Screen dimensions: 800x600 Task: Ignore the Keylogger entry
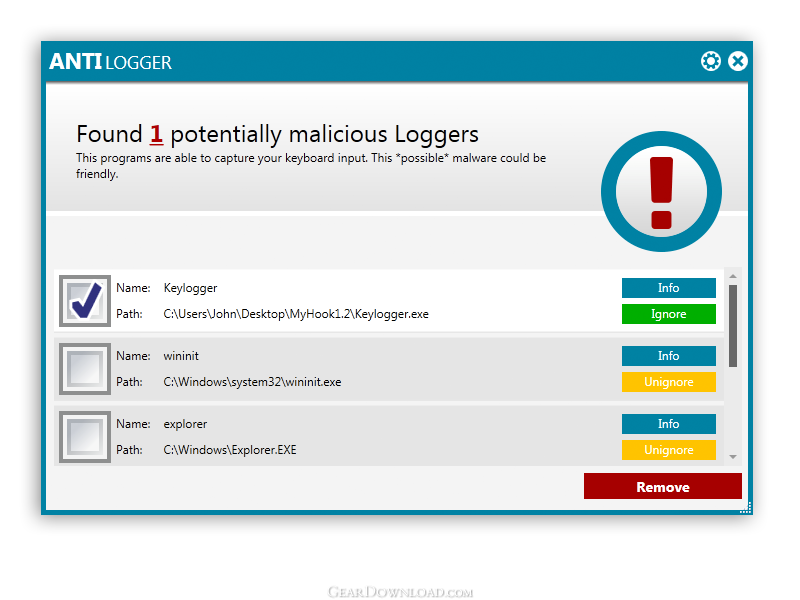(x=668, y=314)
